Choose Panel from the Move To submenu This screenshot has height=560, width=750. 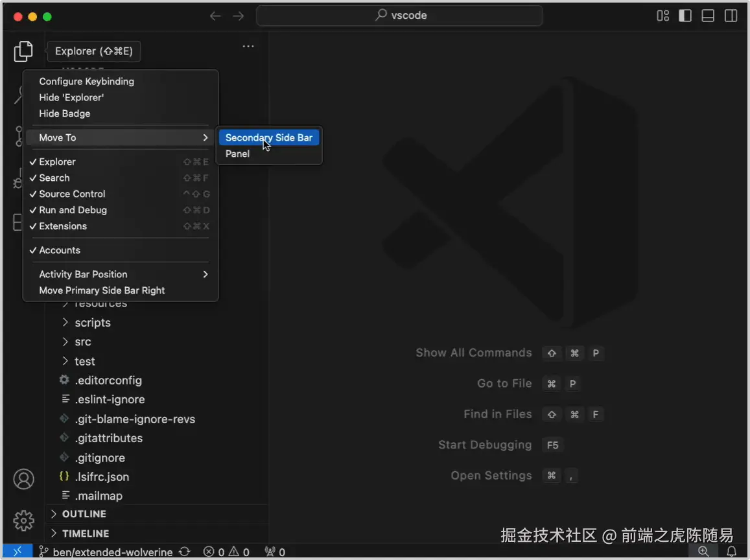237,154
